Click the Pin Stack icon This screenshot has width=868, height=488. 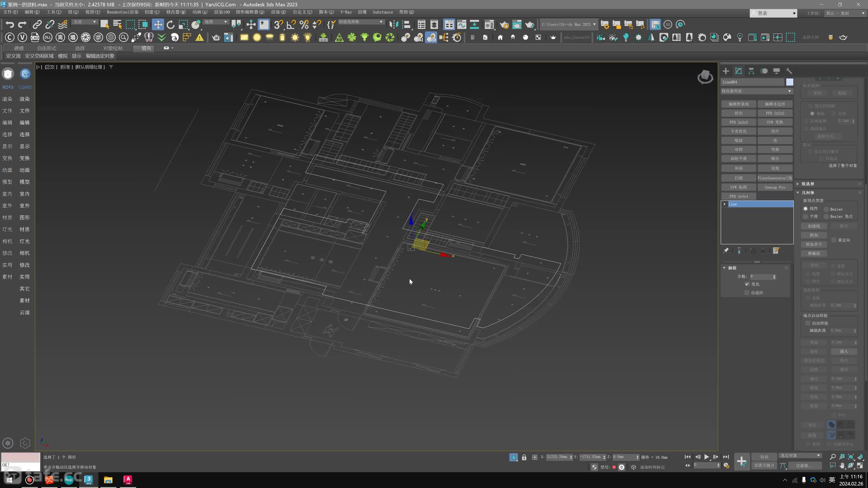click(726, 250)
